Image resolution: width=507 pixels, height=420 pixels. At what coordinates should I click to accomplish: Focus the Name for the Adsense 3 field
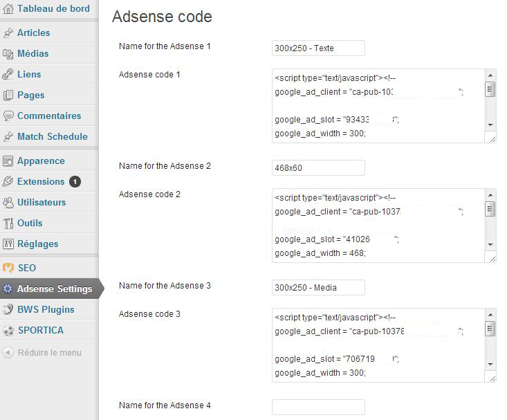[x=318, y=288]
